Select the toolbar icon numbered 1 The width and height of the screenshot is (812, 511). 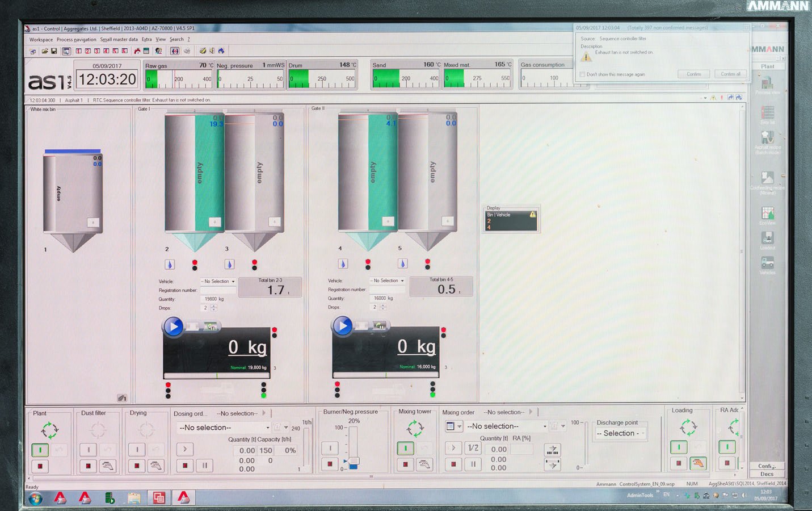pyautogui.click(x=79, y=51)
